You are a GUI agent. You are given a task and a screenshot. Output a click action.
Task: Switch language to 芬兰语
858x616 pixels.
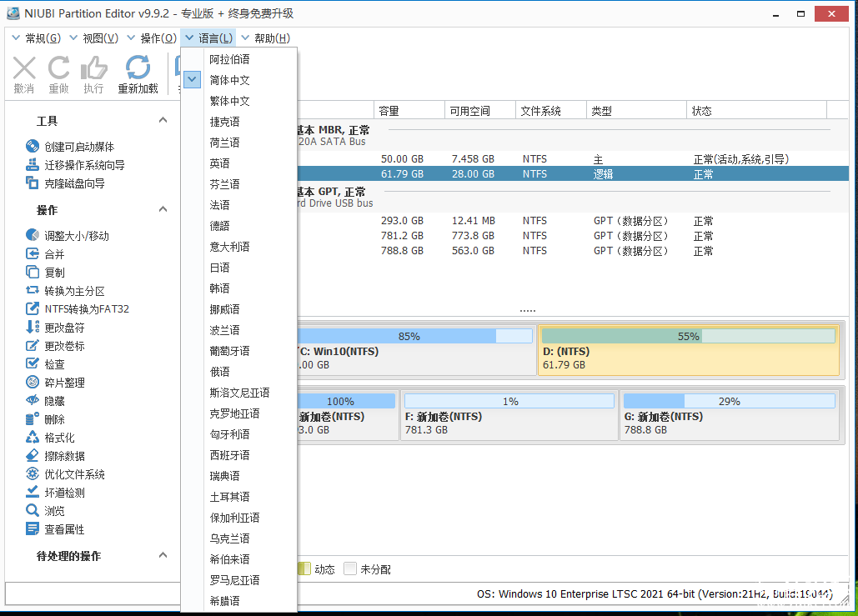pyautogui.click(x=239, y=184)
